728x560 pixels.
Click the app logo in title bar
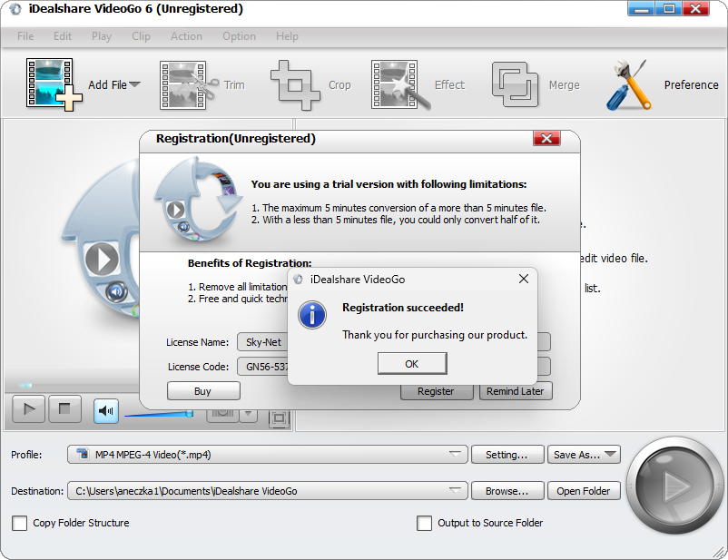pyautogui.click(x=15, y=9)
